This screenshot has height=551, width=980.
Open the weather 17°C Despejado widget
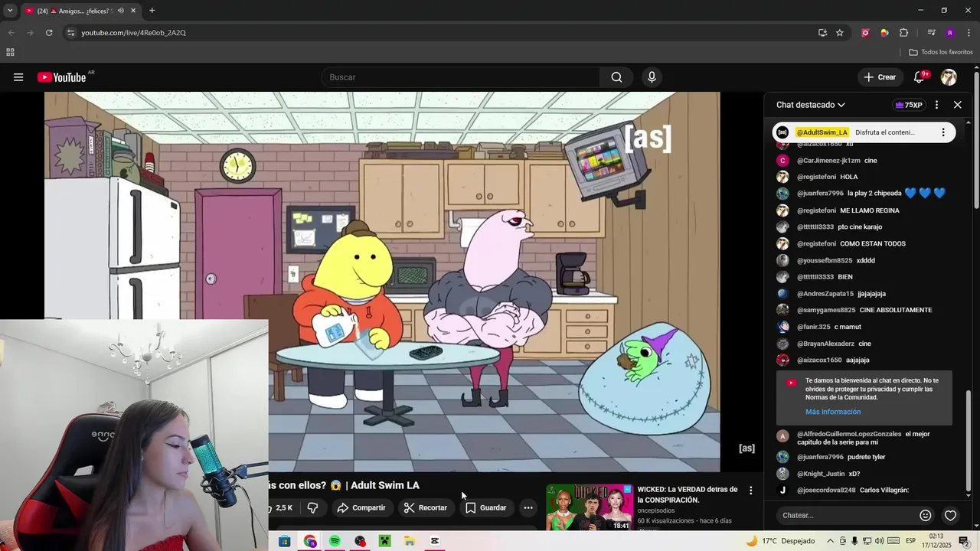pos(780,541)
